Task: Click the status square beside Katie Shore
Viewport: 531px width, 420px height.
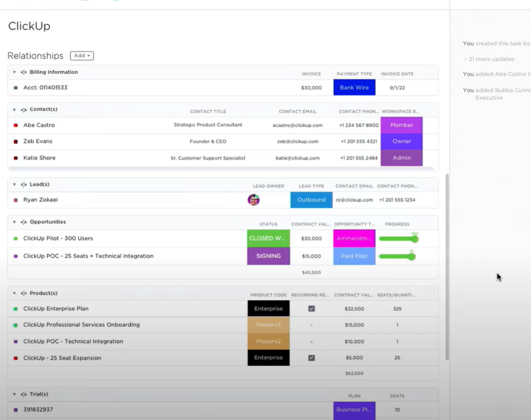Action: (x=16, y=158)
